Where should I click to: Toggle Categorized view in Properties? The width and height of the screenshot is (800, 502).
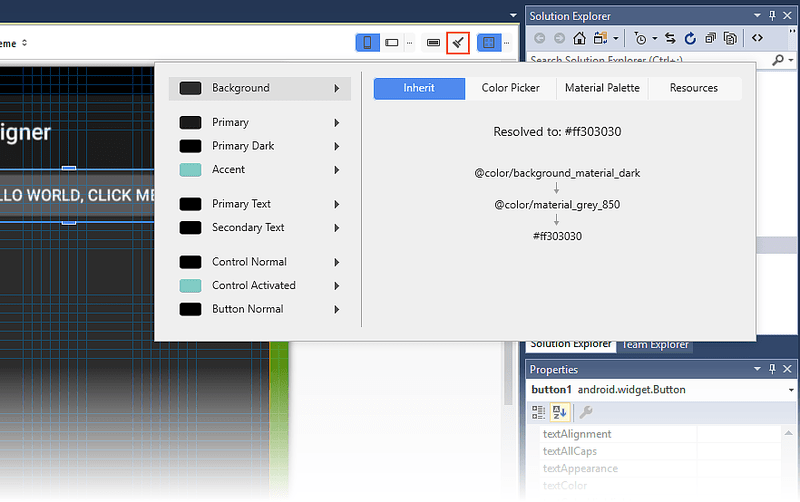point(538,412)
